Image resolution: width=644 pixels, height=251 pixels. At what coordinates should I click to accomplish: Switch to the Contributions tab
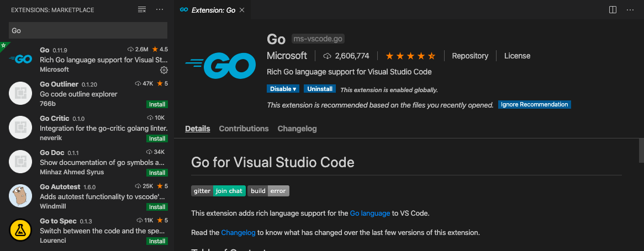tap(244, 129)
